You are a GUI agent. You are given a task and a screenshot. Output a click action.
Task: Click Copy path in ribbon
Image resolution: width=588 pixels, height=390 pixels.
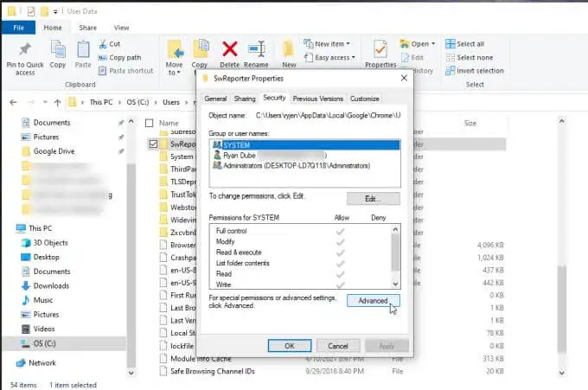120,57
